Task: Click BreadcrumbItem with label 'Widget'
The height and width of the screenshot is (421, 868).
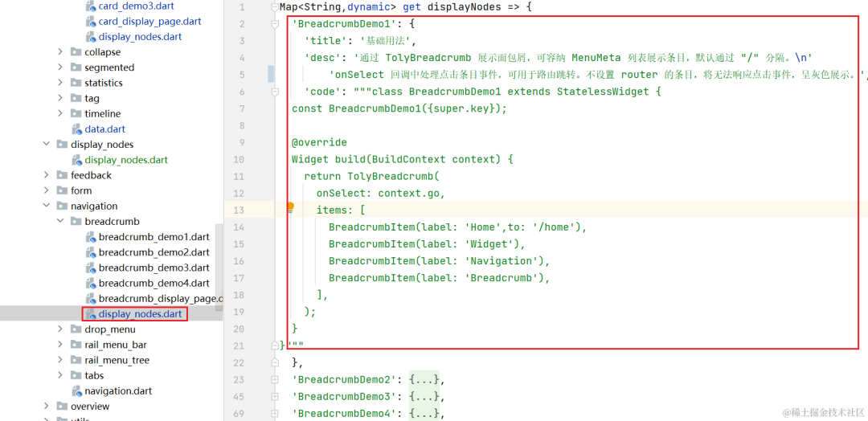Action: (427, 244)
